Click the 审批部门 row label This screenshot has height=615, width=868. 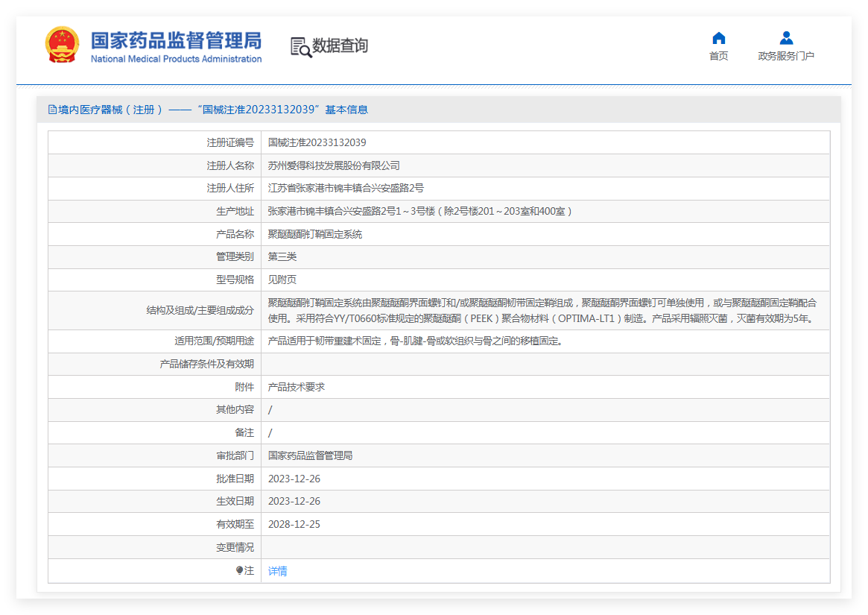[x=235, y=456]
